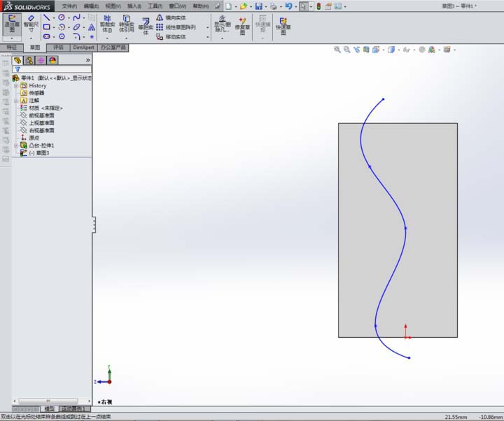Click the Previous View icon

click(x=357, y=50)
